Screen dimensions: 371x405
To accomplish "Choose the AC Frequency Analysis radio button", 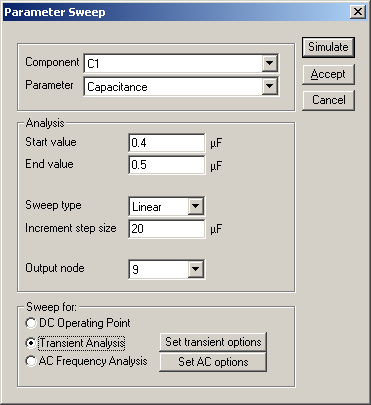I will click(31, 361).
